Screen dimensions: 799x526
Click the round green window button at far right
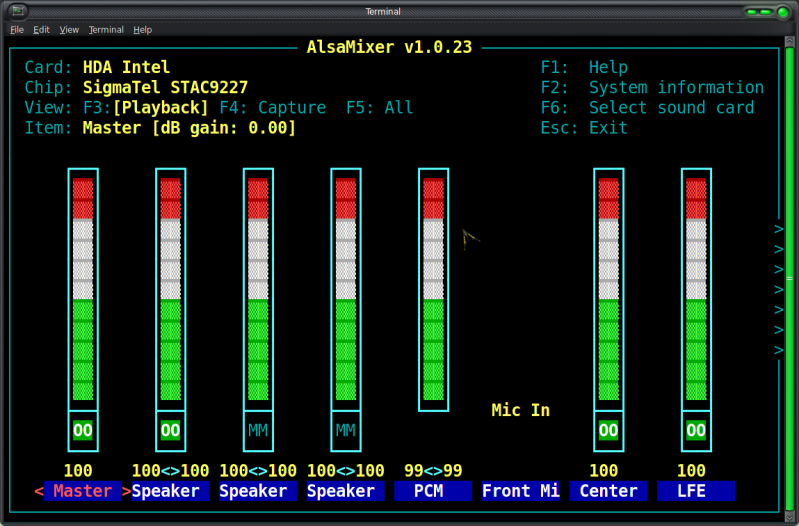point(783,12)
